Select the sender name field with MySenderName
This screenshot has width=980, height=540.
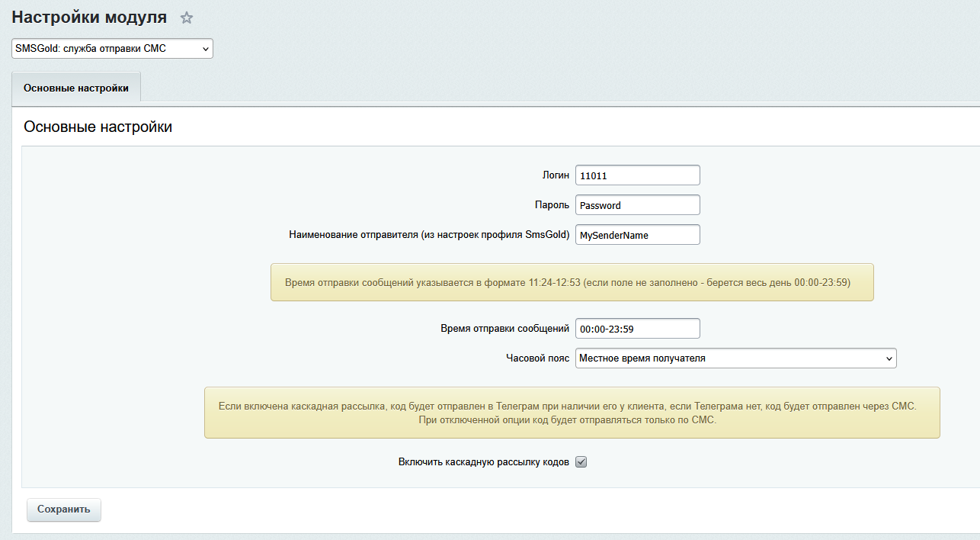pos(637,235)
